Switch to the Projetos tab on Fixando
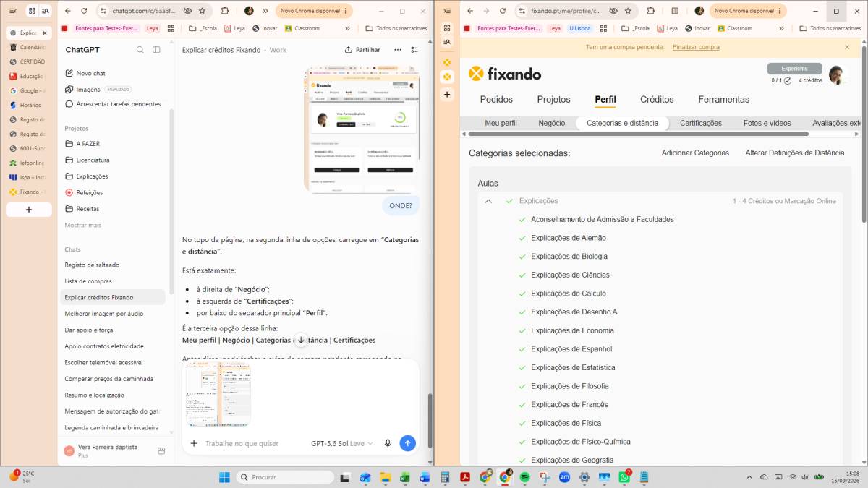 tap(553, 100)
